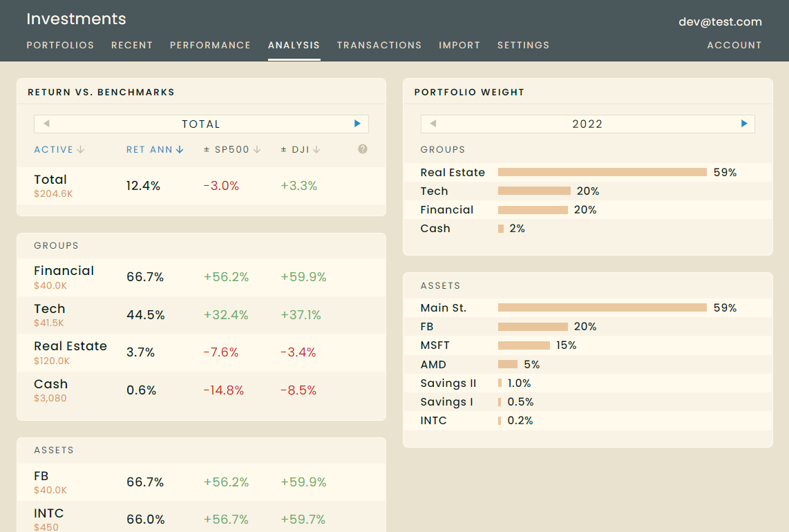Go to previous period using TOTAL left arrow
Image resolution: width=789 pixels, height=532 pixels.
(x=46, y=124)
